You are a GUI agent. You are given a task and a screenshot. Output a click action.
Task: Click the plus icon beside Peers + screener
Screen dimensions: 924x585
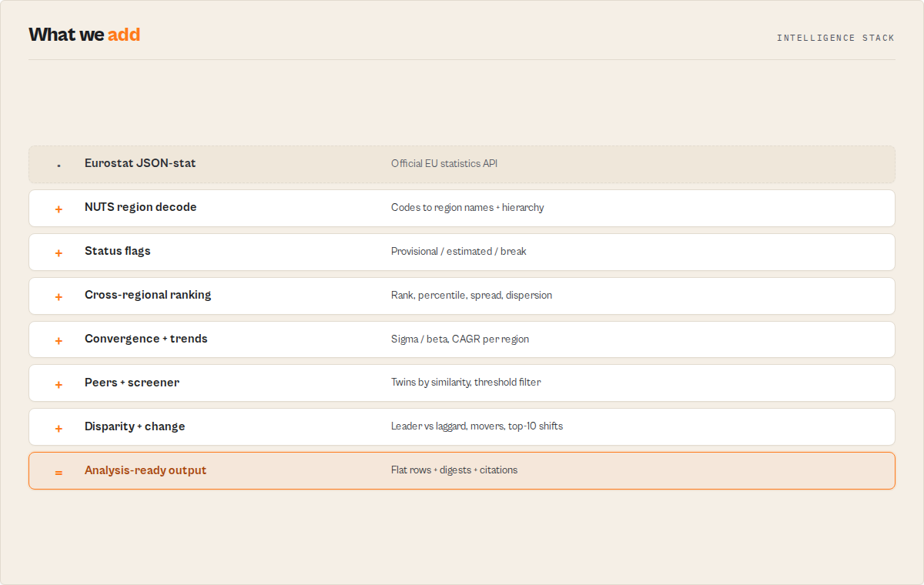59,384
